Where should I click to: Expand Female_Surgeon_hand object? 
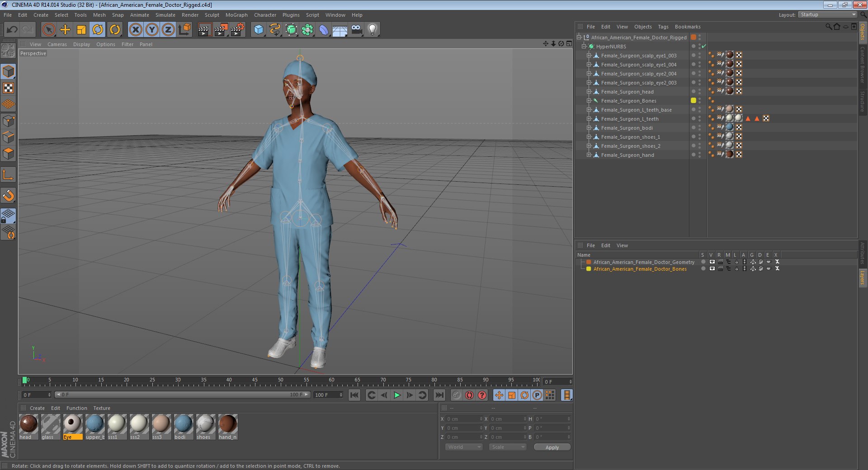(589, 155)
